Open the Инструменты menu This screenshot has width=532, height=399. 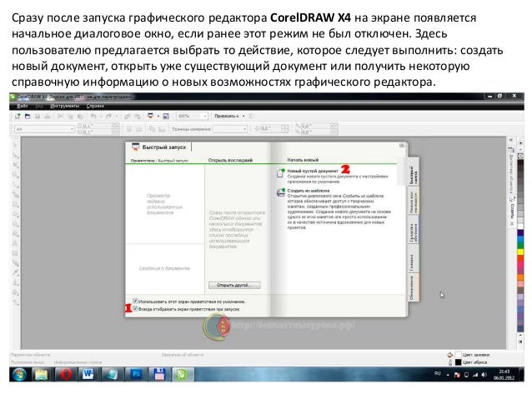point(64,106)
